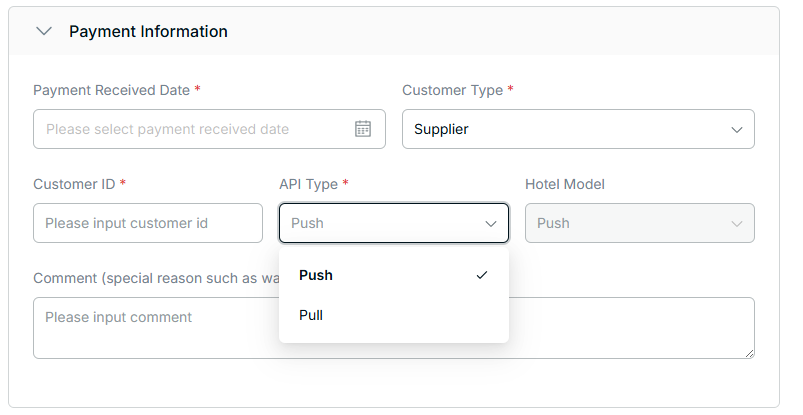Click the Customer Type field label
The image size is (803, 415).
click(452, 90)
